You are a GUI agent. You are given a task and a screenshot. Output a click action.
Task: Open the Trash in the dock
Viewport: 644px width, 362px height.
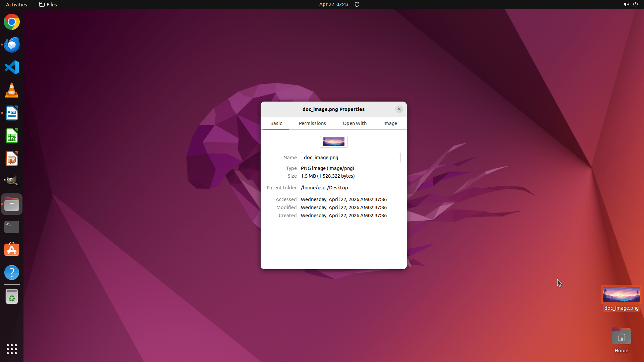[x=12, y=297]
